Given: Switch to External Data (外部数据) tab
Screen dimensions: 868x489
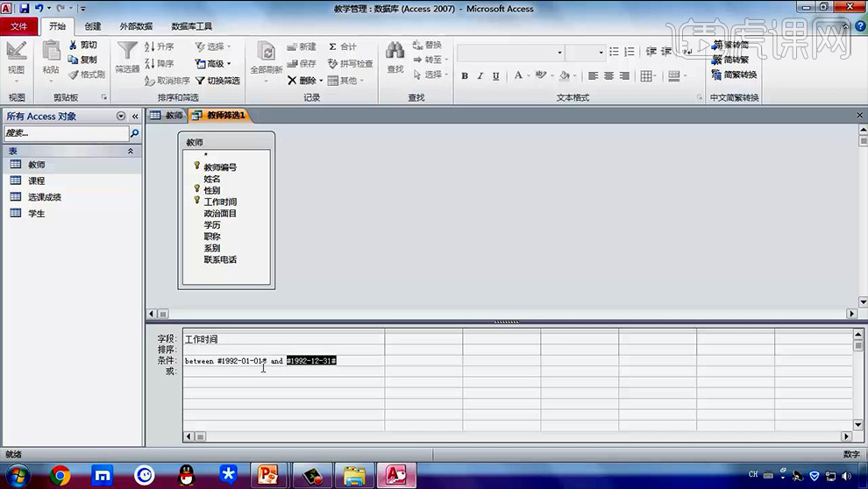Looking at the screenshot, I should tap(136, 26).
